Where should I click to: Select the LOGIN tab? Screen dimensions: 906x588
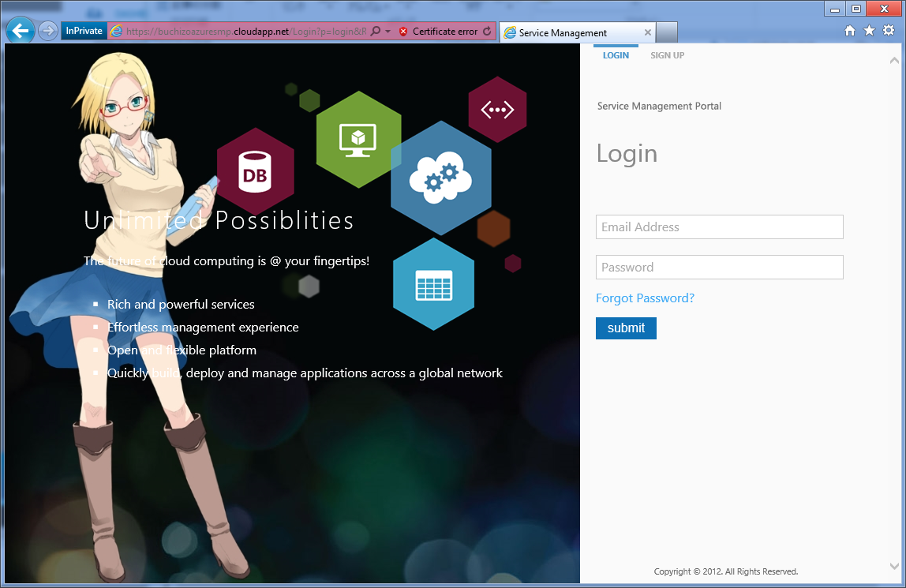pos(616,55)
